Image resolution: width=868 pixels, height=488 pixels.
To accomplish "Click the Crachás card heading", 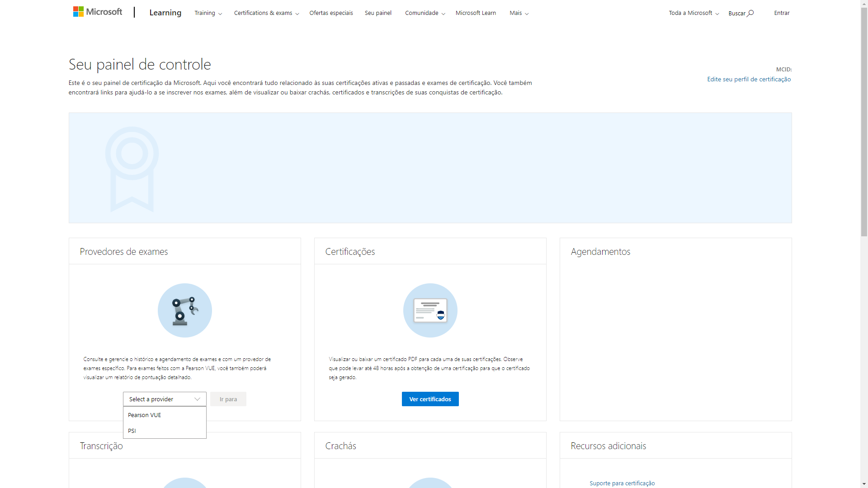I will pos(341,446).
